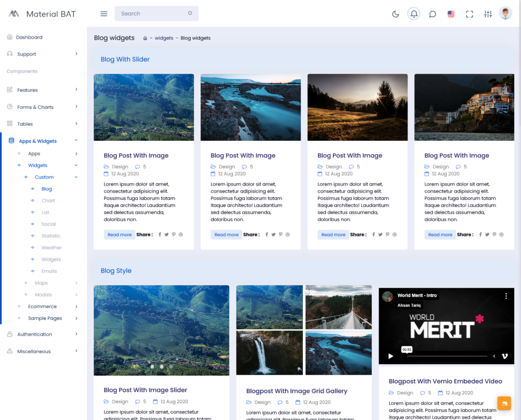Expand Support menu chevron

tap(76, 54)
